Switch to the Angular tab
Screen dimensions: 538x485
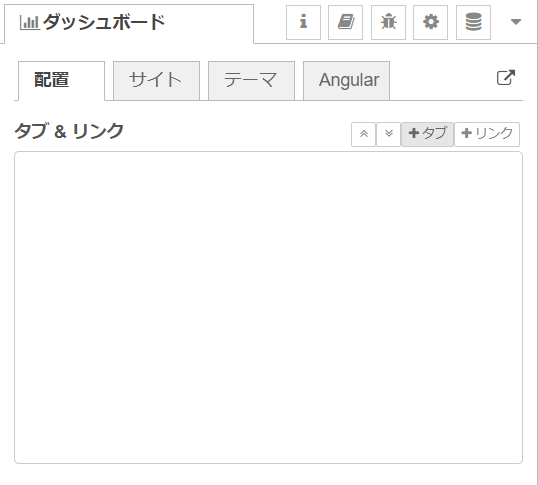pos(347,81)
